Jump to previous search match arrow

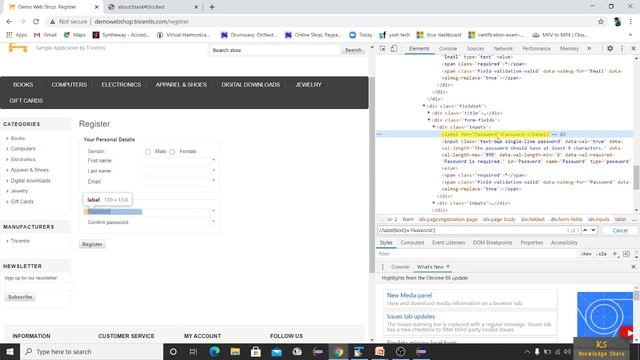tap(585, 230)
